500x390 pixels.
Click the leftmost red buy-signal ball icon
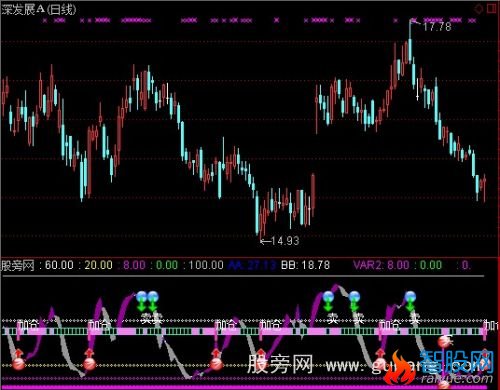tap(18, 364)
